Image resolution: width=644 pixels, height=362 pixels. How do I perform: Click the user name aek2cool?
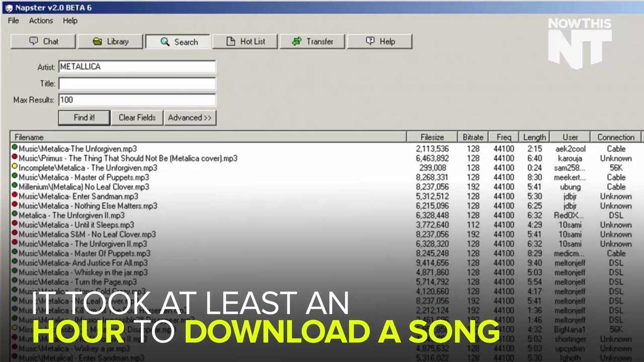click(x=570, y=149)
